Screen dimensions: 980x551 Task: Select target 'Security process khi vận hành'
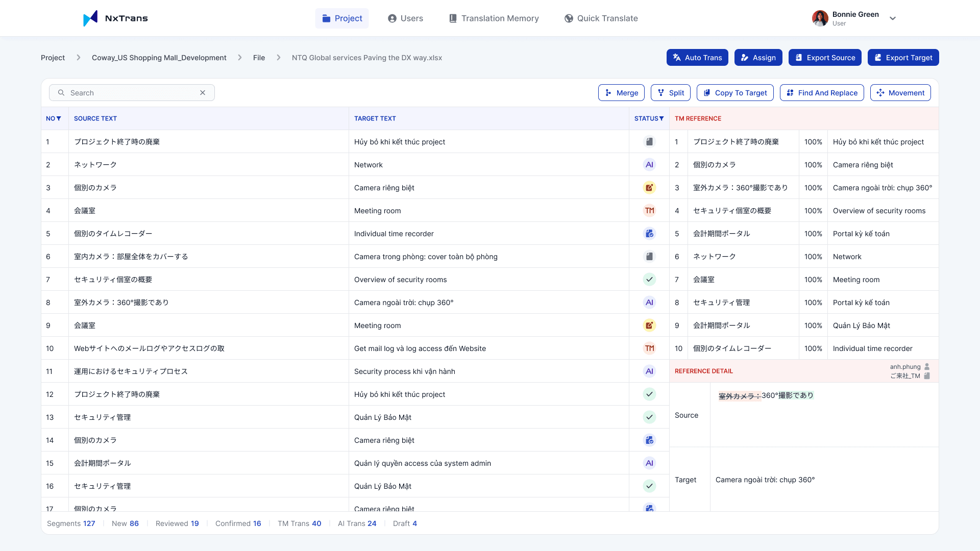point(405,371)
